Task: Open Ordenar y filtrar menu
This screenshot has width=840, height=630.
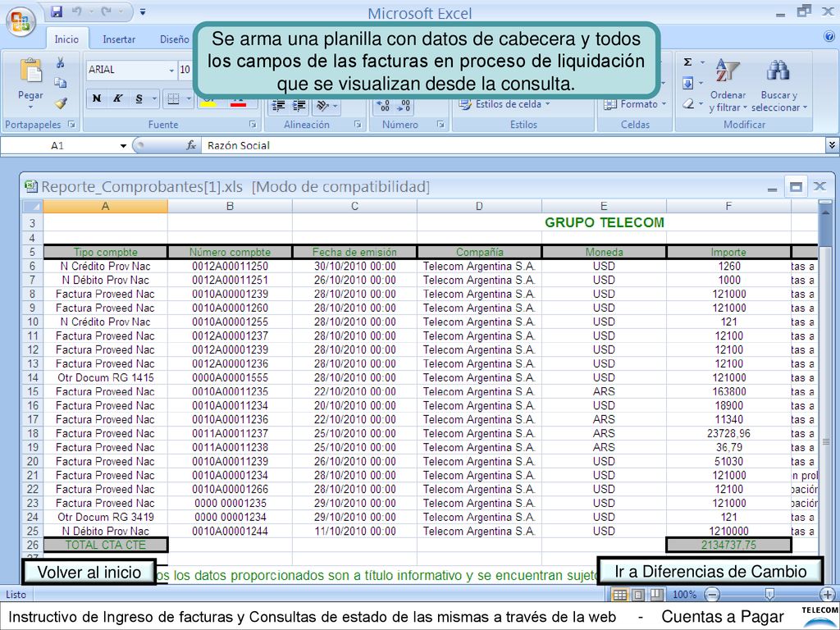Action: [x=728, y=84]
